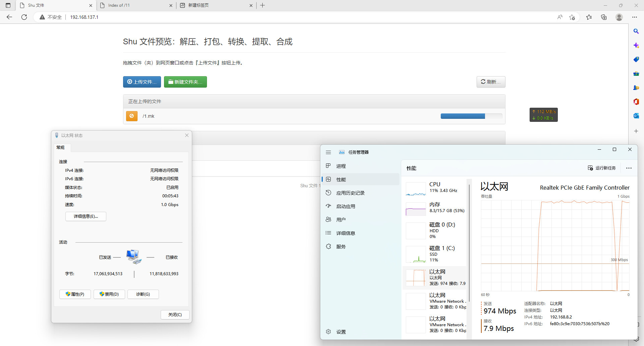Click the network speed overlay widget

tap(544, 115)
